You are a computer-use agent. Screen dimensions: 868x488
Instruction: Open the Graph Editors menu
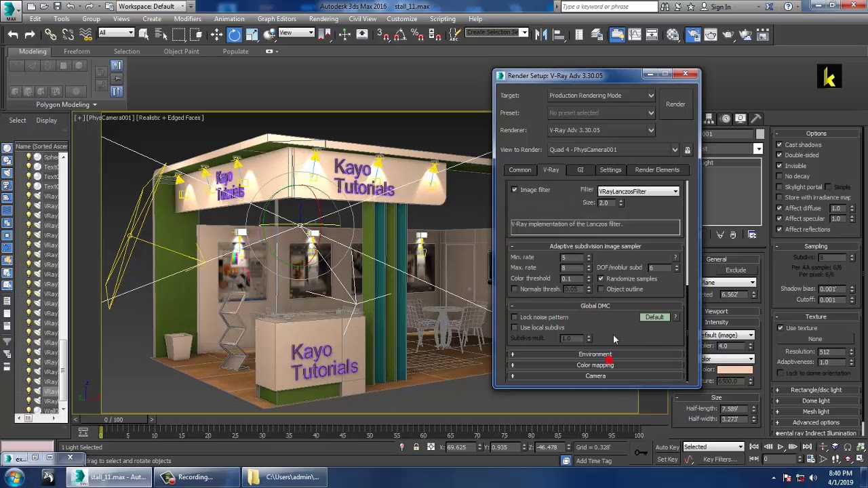(x=277, y=19)
